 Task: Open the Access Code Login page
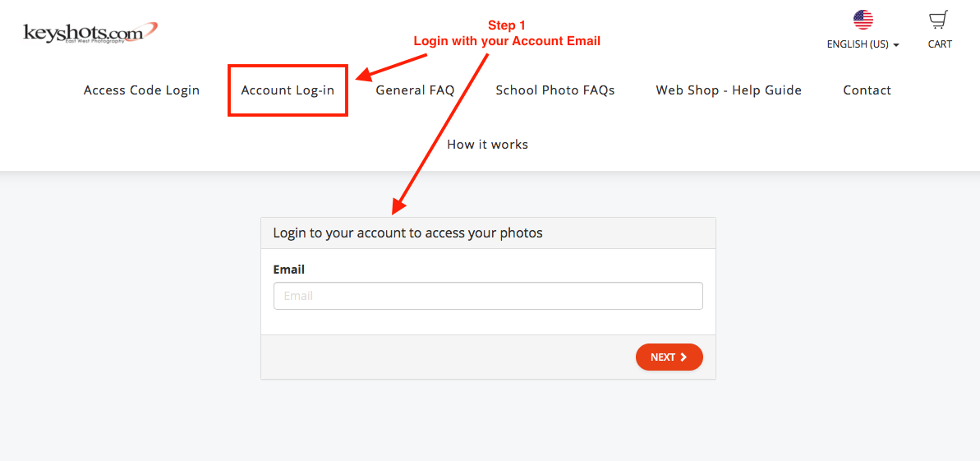pos(141,90)
